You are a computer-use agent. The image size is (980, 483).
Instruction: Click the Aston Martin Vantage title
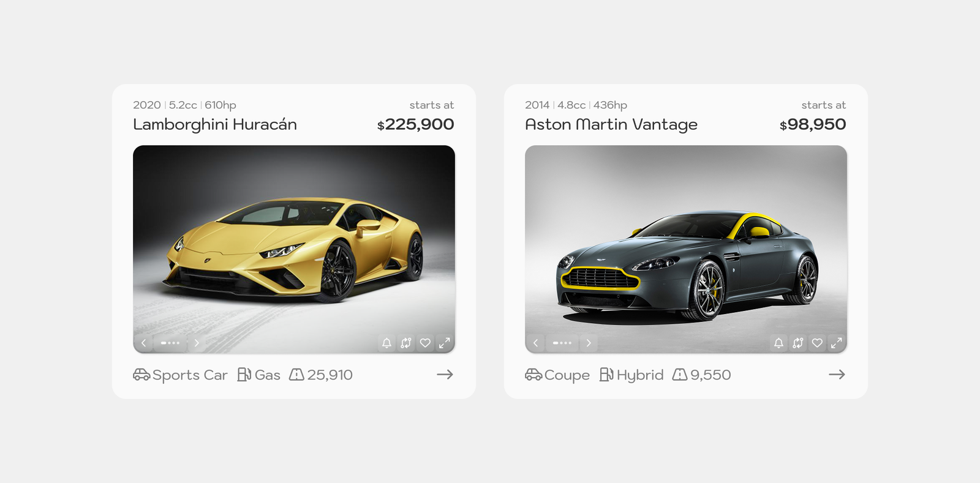pyautogui.click(x=611, y=125)
